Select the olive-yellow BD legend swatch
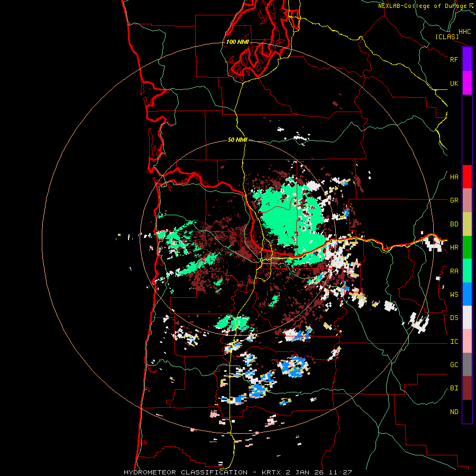This screenshot has height=476, width=476. point(467,224)
